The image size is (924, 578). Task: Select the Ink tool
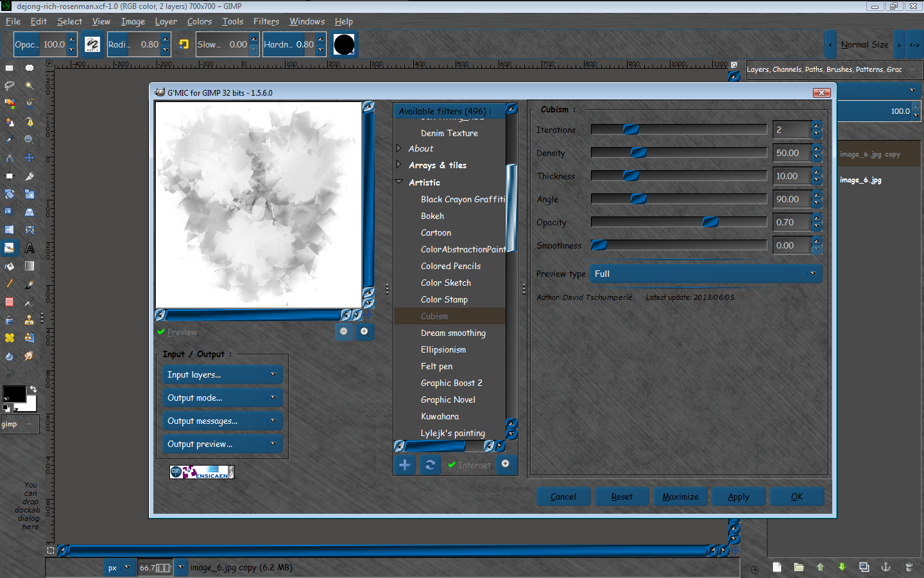[30, 302]
